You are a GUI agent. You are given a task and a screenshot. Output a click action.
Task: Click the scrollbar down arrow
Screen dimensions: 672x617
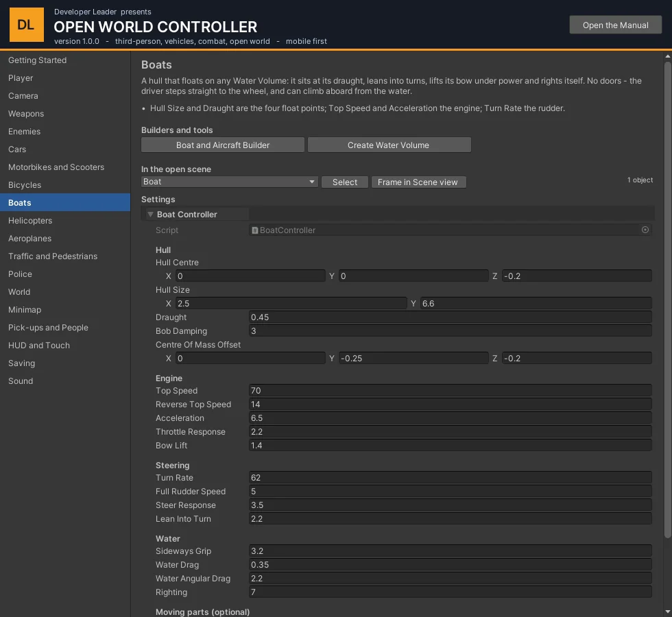[668, 612]
